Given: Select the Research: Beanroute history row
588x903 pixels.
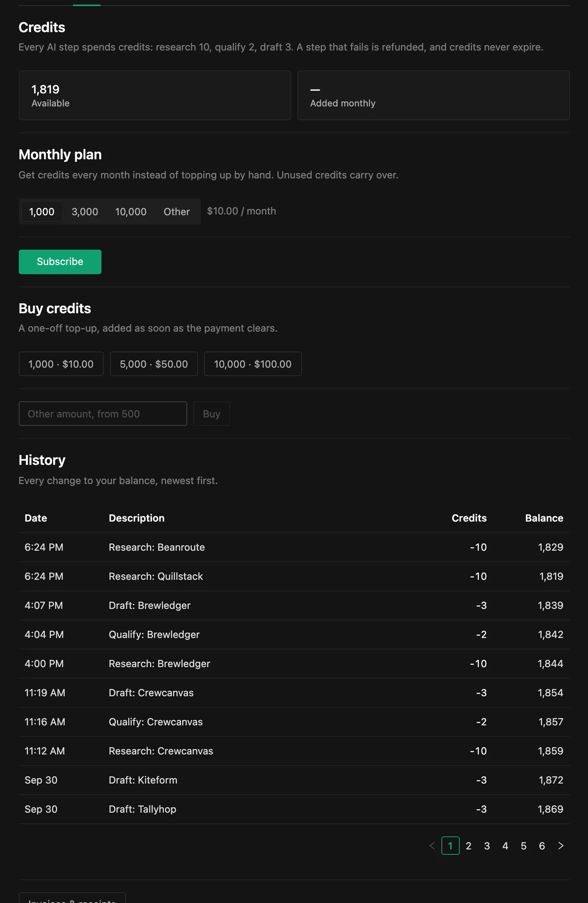Looking at the screenshot, I should coord(294,547).
